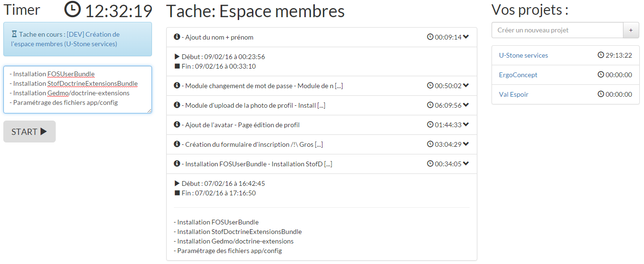
Task: Click info icon on 'Module changement de mot de passe'
Action: pos(177,86)
